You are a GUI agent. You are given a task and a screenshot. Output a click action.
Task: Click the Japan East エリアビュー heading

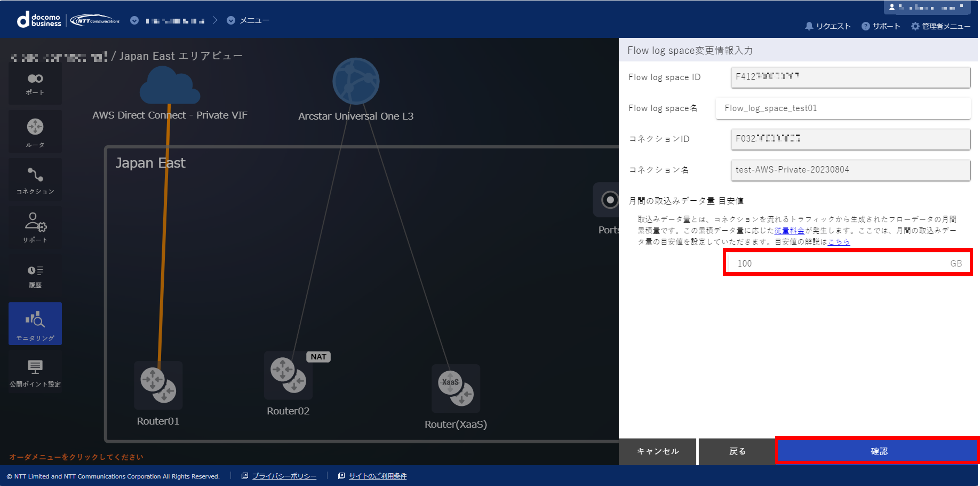[181, 56]
